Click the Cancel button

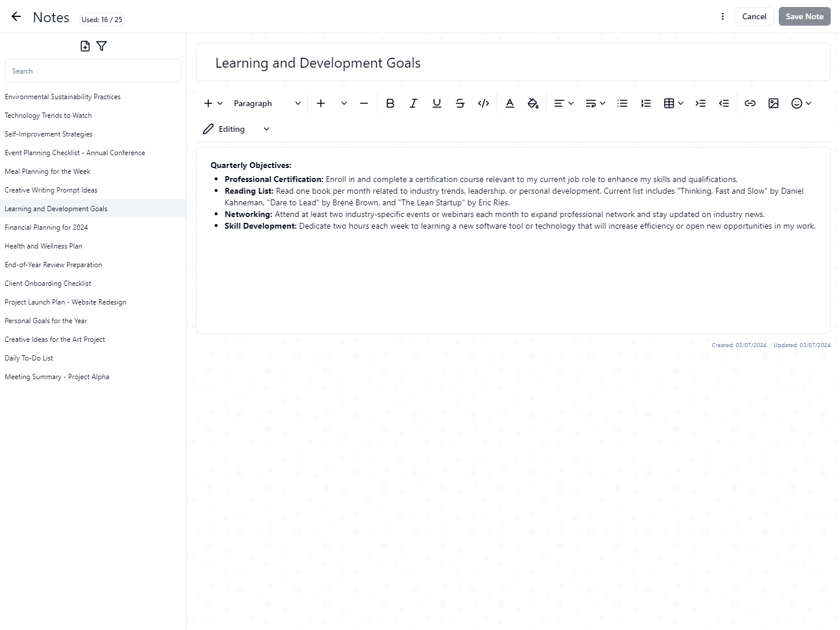754,16
